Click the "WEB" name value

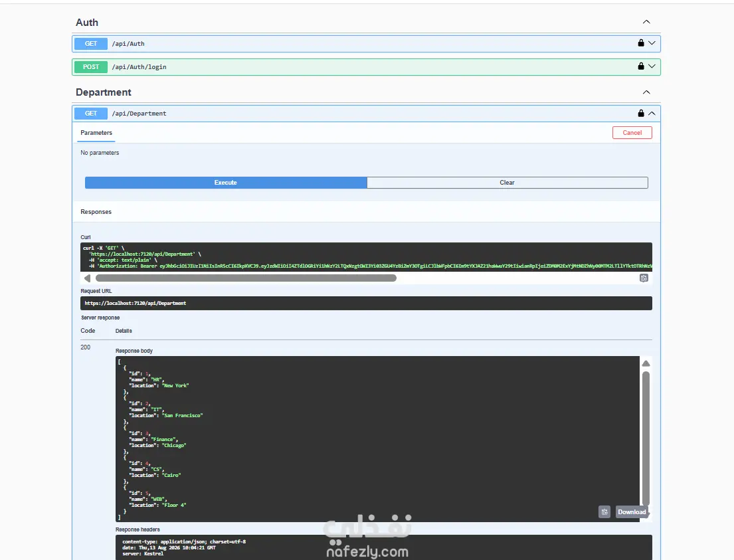pyautogui.click(x=158, y=499)
